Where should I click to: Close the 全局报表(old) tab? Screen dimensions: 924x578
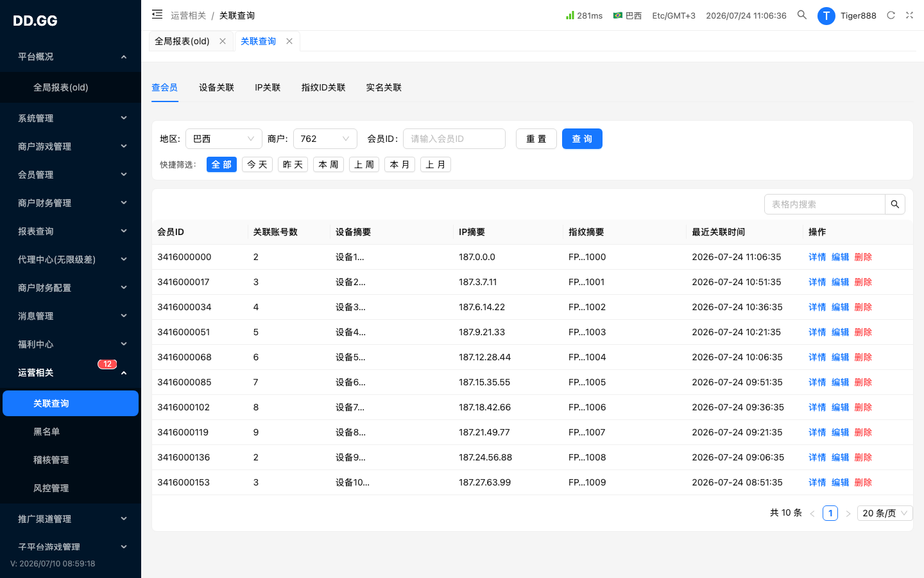coord(223,41)
